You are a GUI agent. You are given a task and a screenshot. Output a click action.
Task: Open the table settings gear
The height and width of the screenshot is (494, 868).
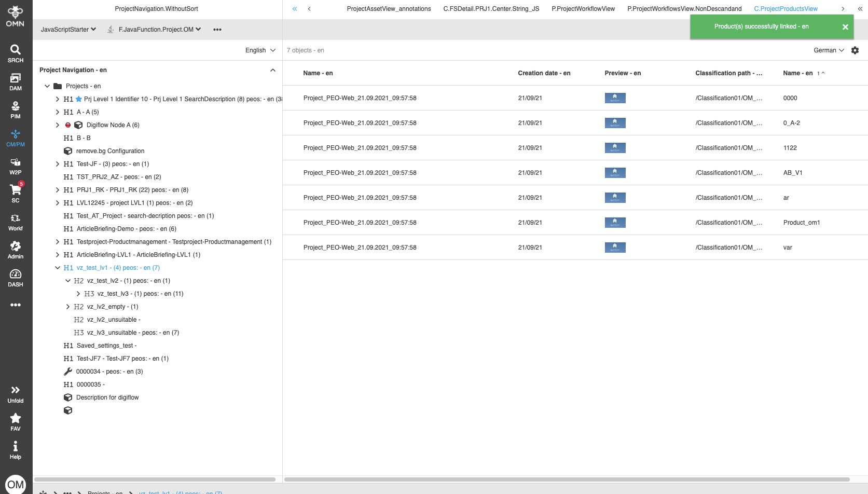coord(855,50)
